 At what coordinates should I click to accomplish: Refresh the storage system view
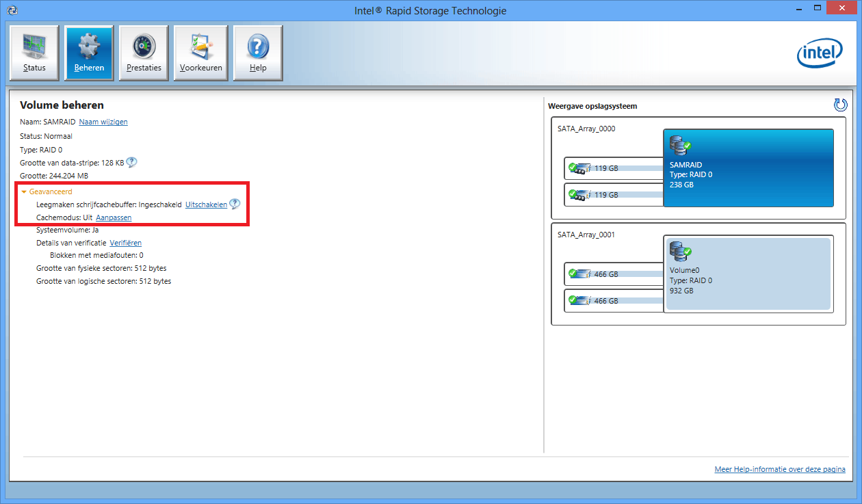[x=841, y=105]
